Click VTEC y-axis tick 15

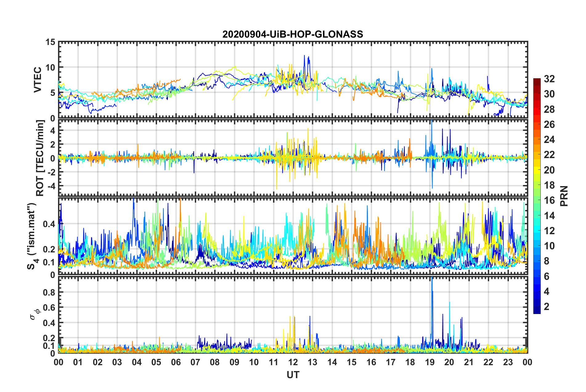[x=50, y=42]
